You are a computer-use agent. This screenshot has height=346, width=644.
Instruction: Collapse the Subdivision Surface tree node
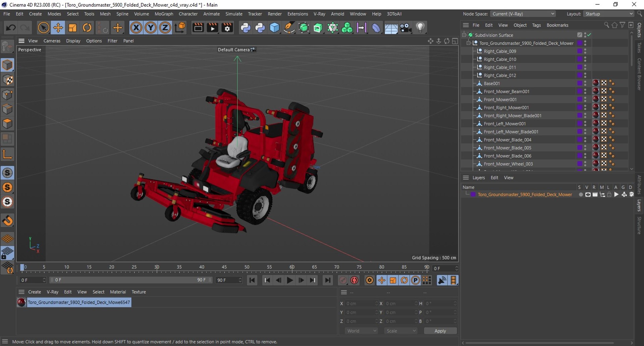[x=465, y=35]
